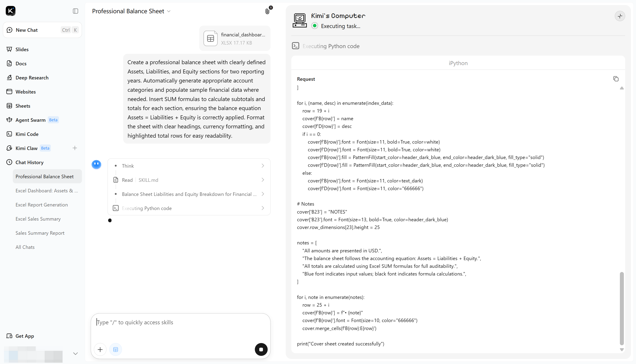
Task: Open Deep Research
Action: 32,77
